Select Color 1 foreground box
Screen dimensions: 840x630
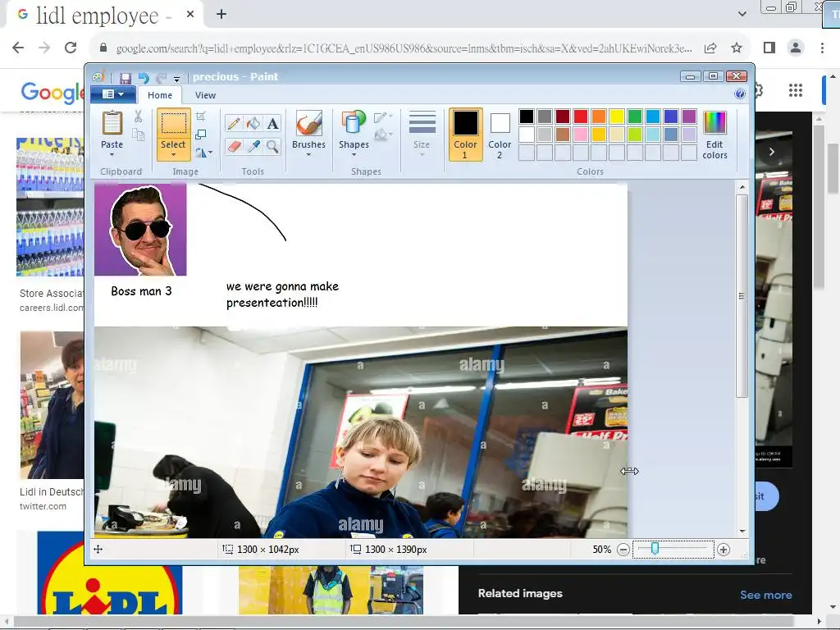(x=466, y=135)
